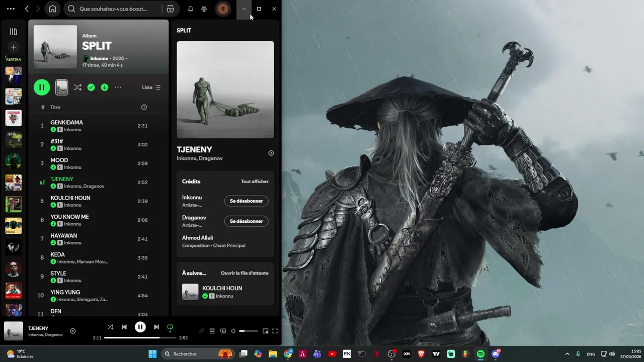Open Brave browser from the taskbar
Image resolution: width=644 pixels, height=362 pixels.
(421, 354)
